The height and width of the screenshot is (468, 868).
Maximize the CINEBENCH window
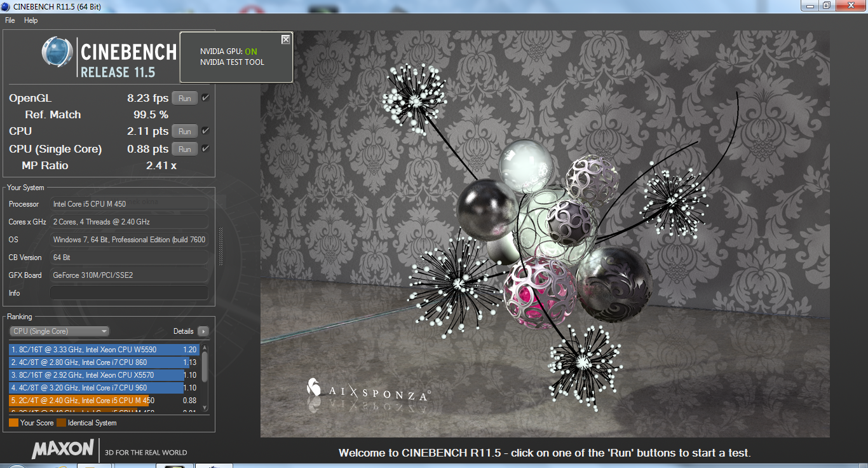pos(826,5)
